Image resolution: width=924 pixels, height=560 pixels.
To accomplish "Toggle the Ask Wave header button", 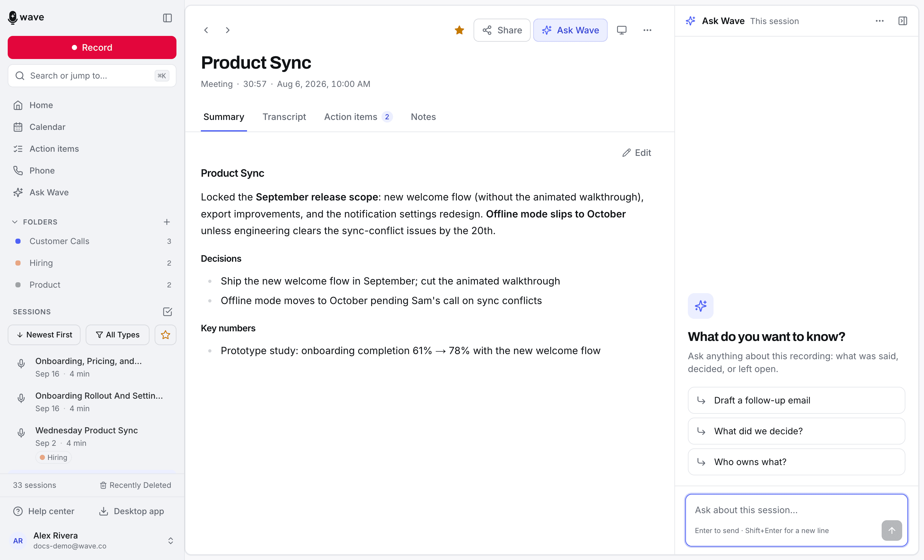I will point(570,30).
